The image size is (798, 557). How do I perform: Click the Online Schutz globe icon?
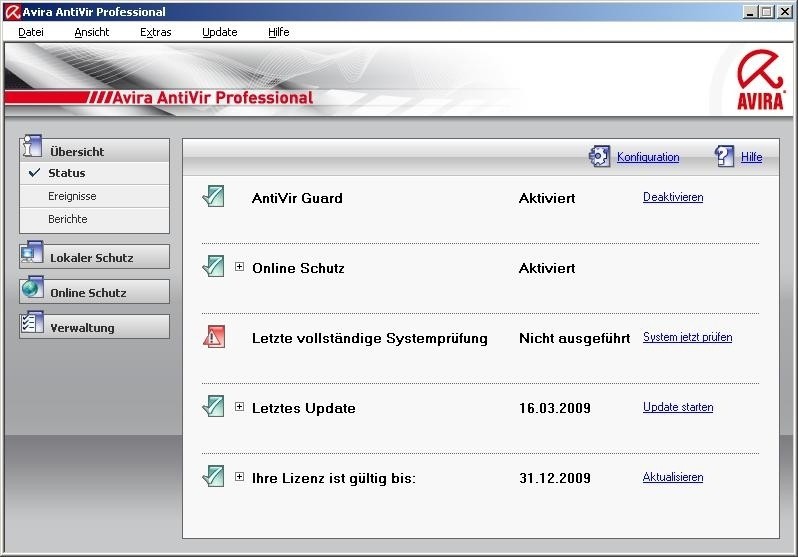(32, 287)
